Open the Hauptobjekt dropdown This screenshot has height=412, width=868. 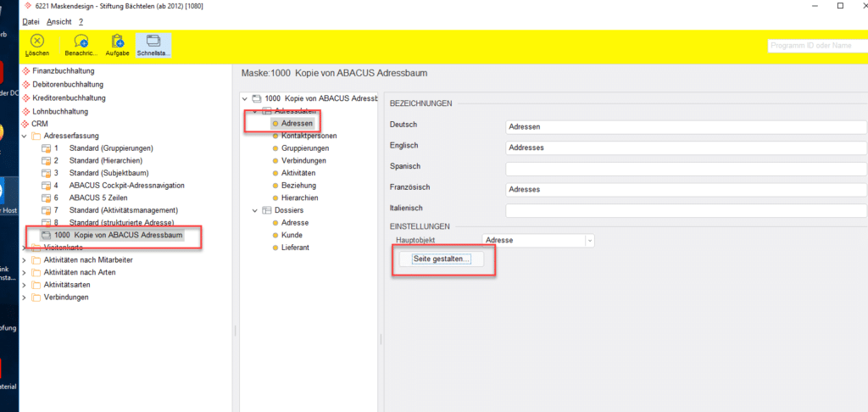coord(589,241)
